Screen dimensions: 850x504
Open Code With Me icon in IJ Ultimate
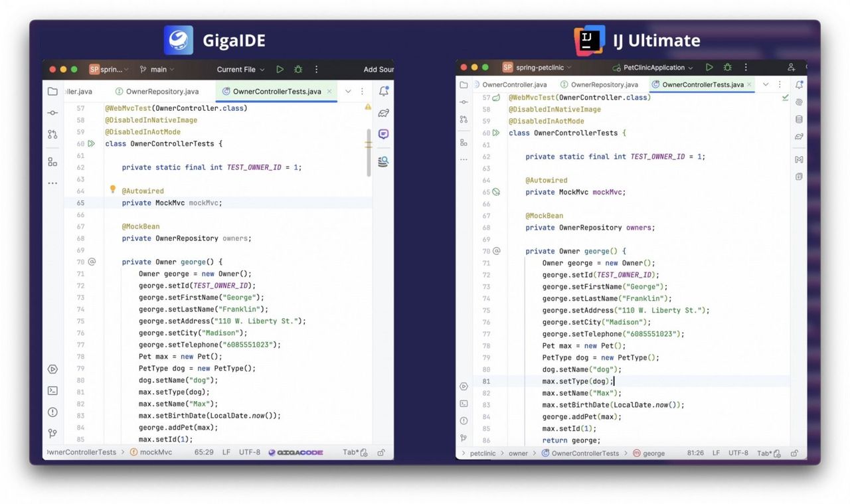[791, 67]
